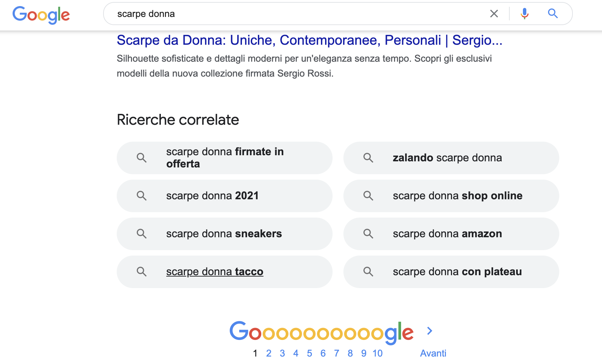Image resolution: width=602 pixels, height=364 pixels.
Task: Go to results page 7
Action: click(x=337, y=353)
